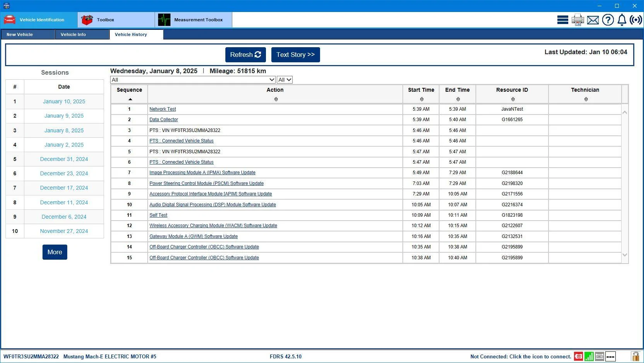Click the green signal bars icon

click(x=589, y=356)
